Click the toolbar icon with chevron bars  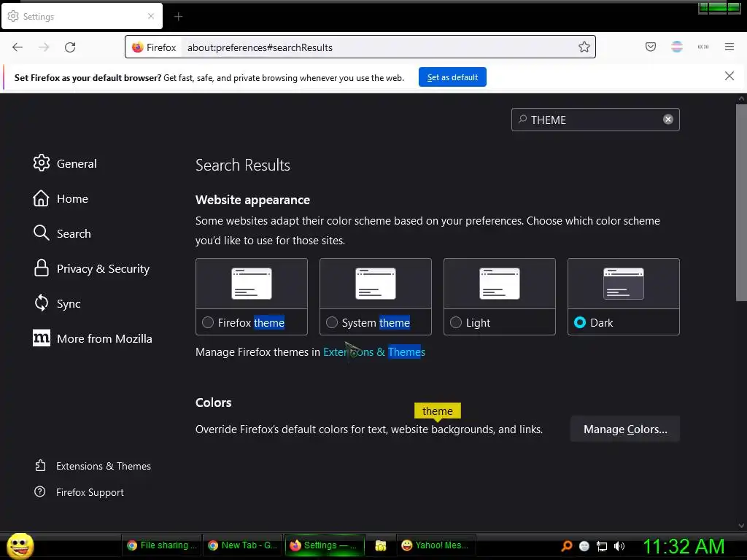703,47
